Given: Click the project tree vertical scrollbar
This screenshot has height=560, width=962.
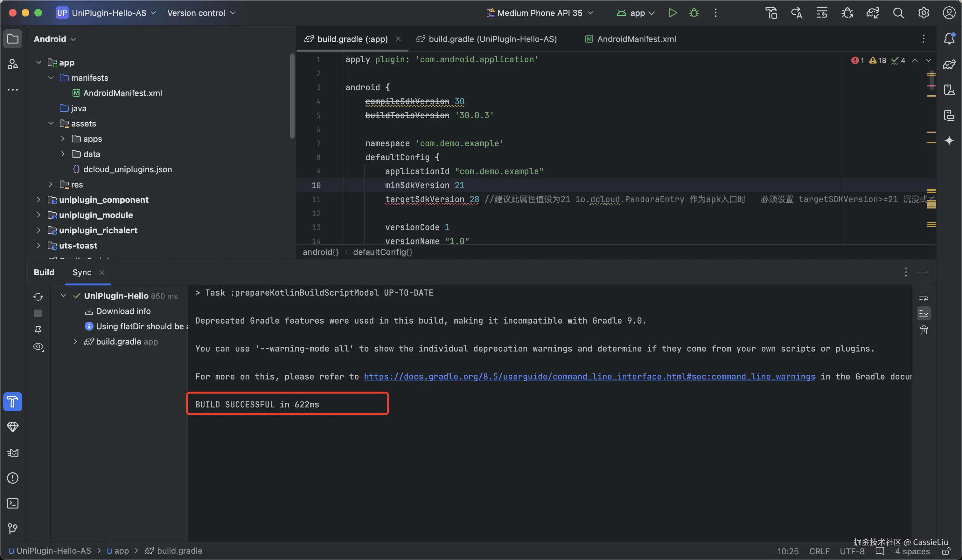Looking at the screenshot, I should (292, 95).
